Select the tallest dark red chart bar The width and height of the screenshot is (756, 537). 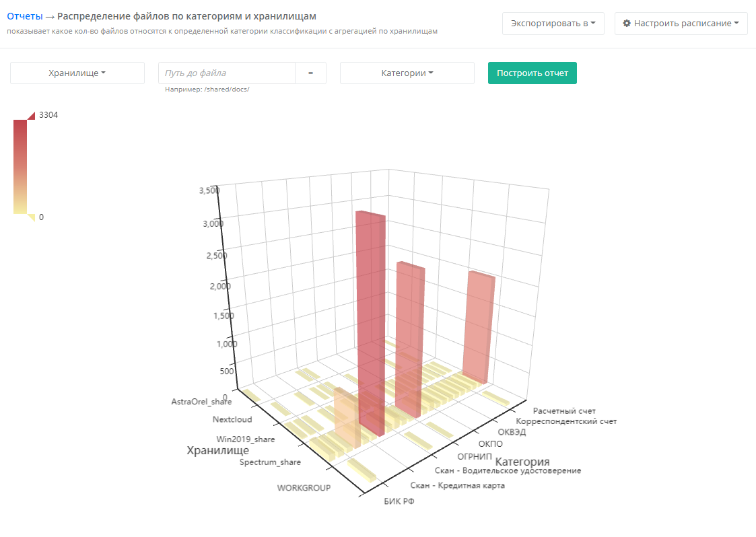[371, 323]
